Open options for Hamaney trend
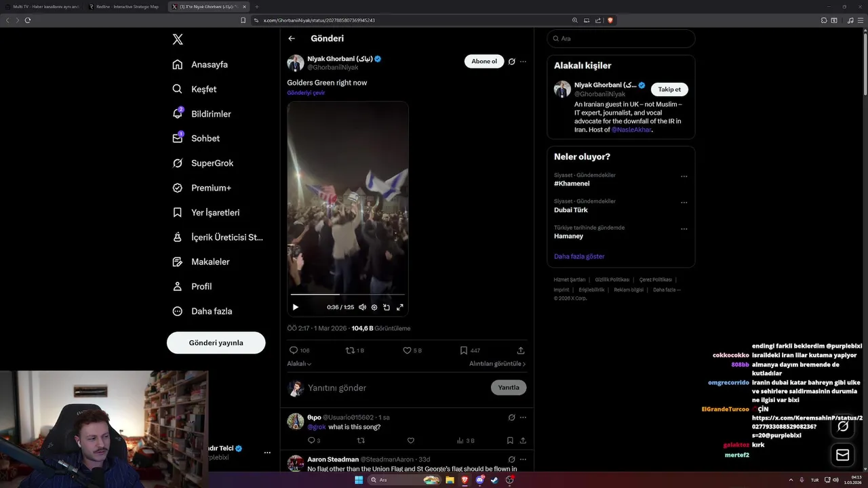Image resolution: width=868 pixels, height=488 pixels. pos(684,229)
